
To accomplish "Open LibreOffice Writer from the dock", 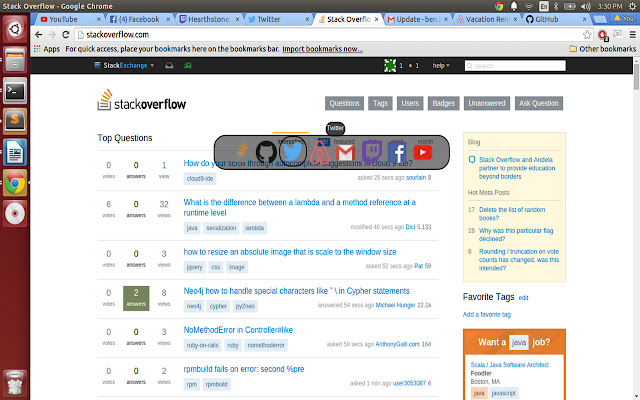I will tap(15, 152).
